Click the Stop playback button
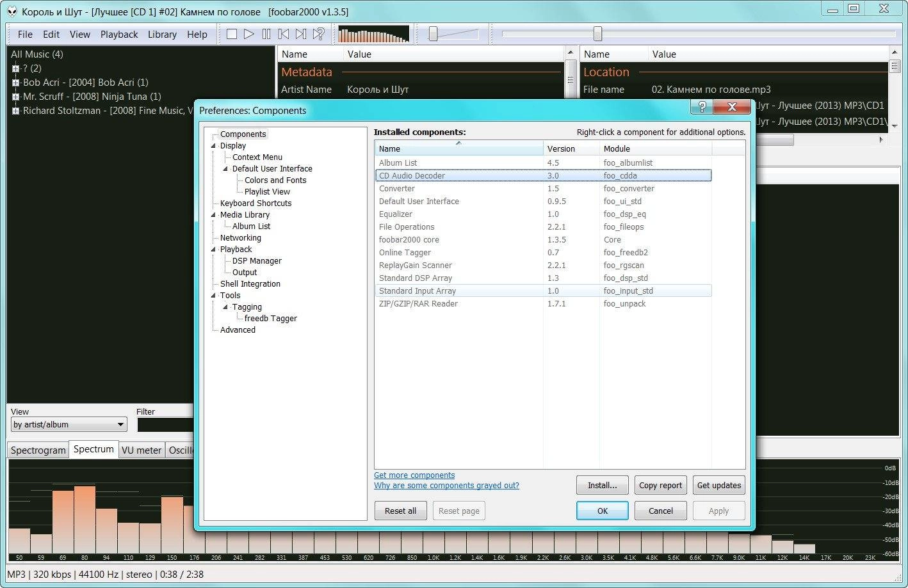 point(232,35)
